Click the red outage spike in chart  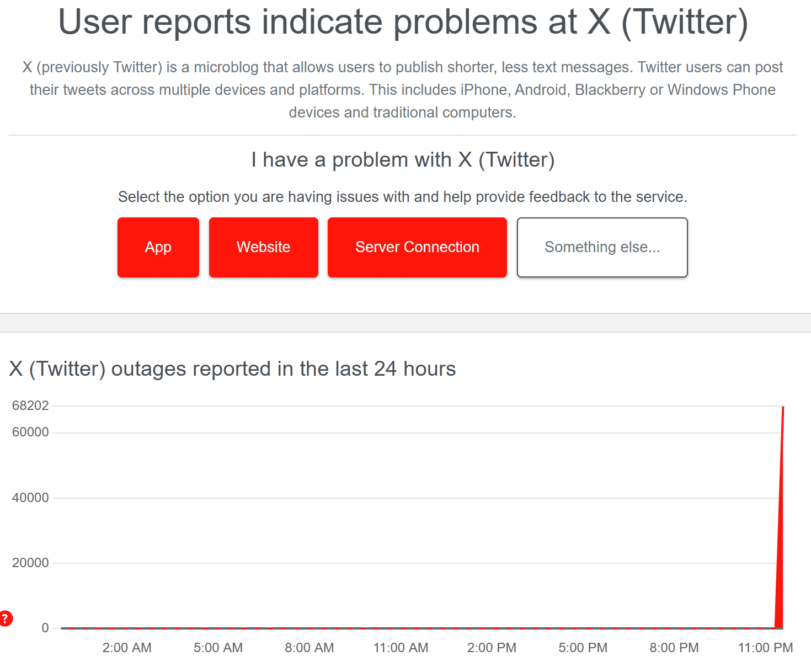click(780, 519)
